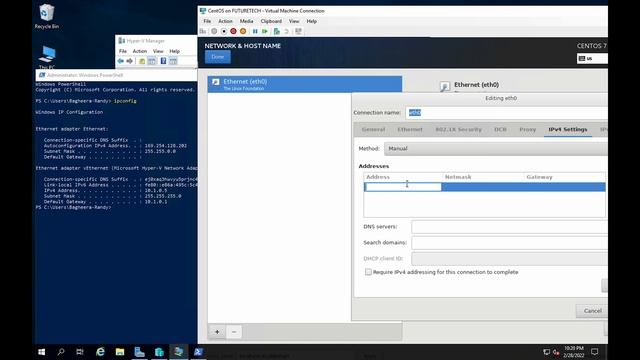
Task: Click Cancel in Editing eth0 dialog
Action: (592, 311)
